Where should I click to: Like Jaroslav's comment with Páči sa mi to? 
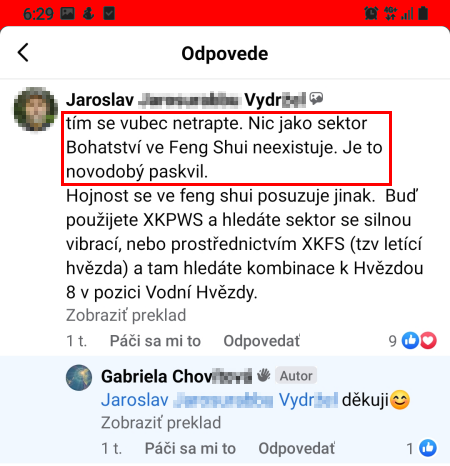(155, 341)
